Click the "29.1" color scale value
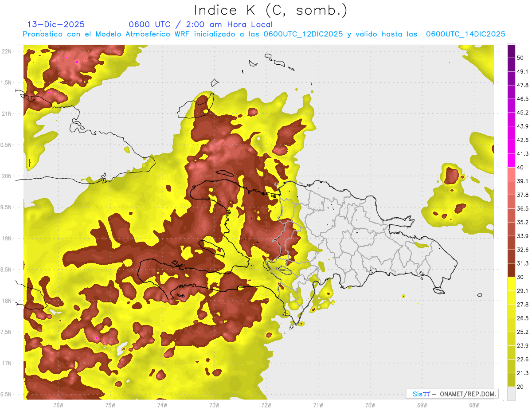 pos(523,291)
